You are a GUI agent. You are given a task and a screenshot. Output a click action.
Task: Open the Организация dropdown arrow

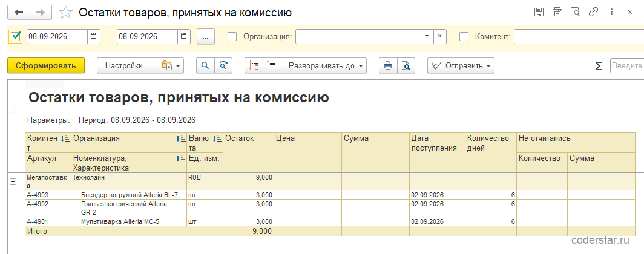point(427,36)
